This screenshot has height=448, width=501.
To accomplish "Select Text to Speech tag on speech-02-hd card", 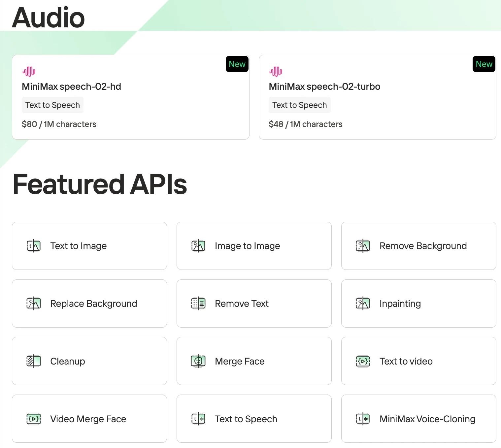I will click(52, 105).
